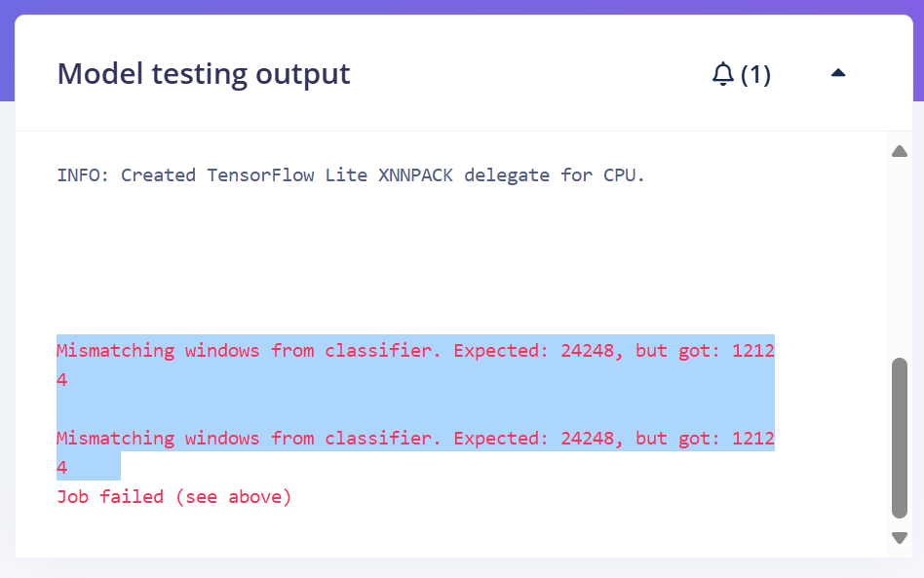This screenshot has height=578, width=924.
Task: Click the notification count (1)
Action: [755, 75]
